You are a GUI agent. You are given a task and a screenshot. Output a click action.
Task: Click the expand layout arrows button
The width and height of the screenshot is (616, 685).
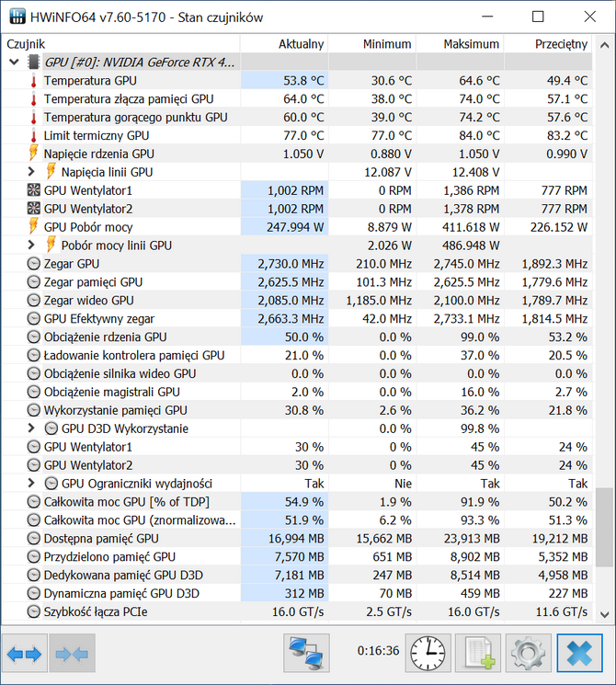25,654
